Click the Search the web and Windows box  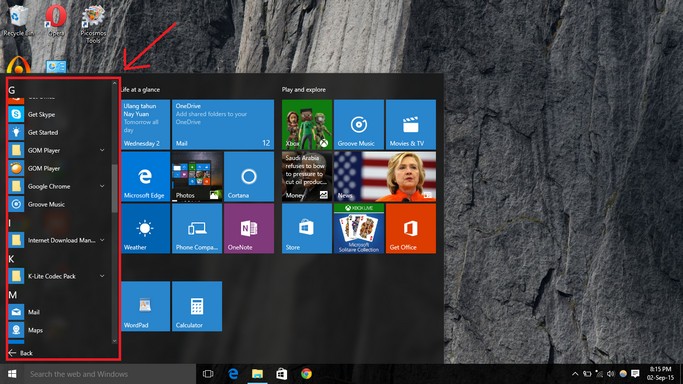tap(110, 374)
